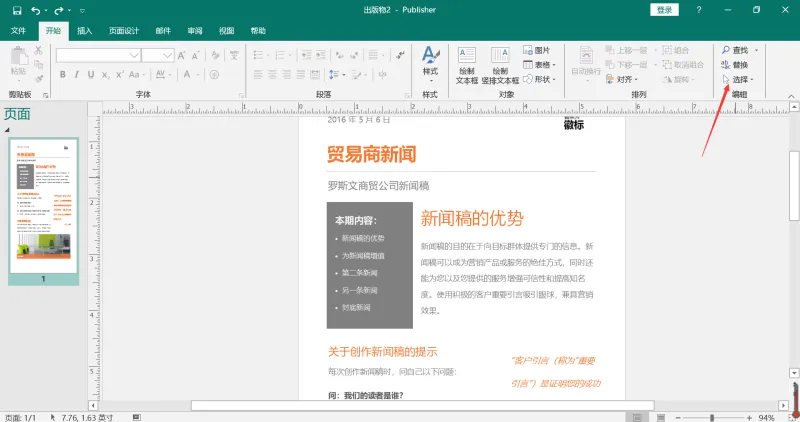
Task: Switch to the 页面设计 tab
Action: [124, 31]
